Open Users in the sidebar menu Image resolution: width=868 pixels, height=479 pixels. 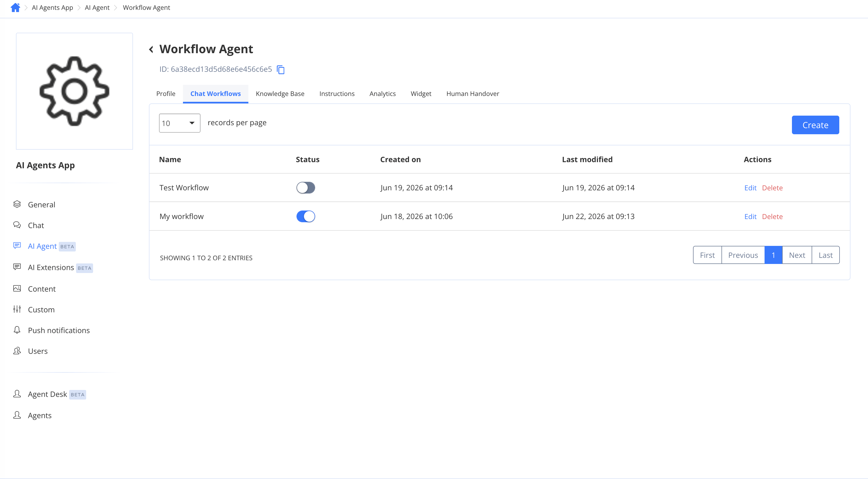pos(38,351)
